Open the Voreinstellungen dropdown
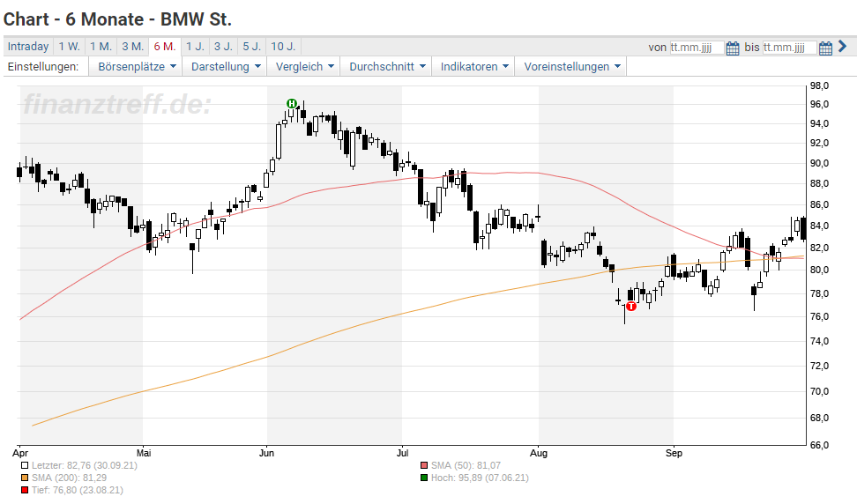 pyautogui.click(x=571, y=67)
